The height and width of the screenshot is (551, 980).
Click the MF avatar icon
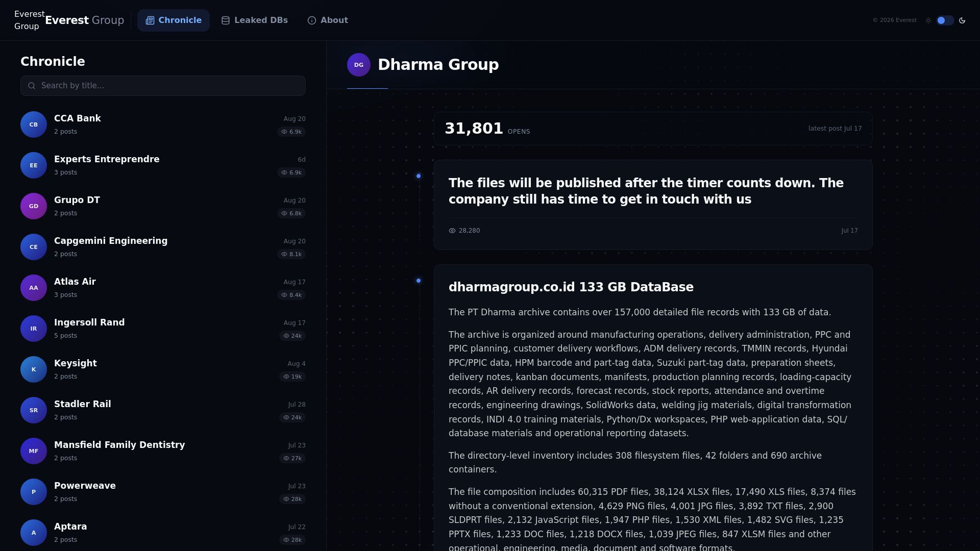pos(34,451)
